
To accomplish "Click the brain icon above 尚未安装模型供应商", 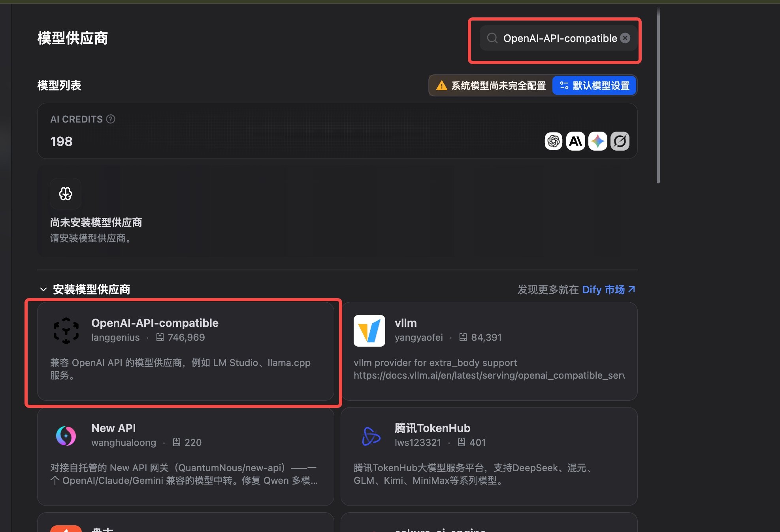I will tap(66, 194).
